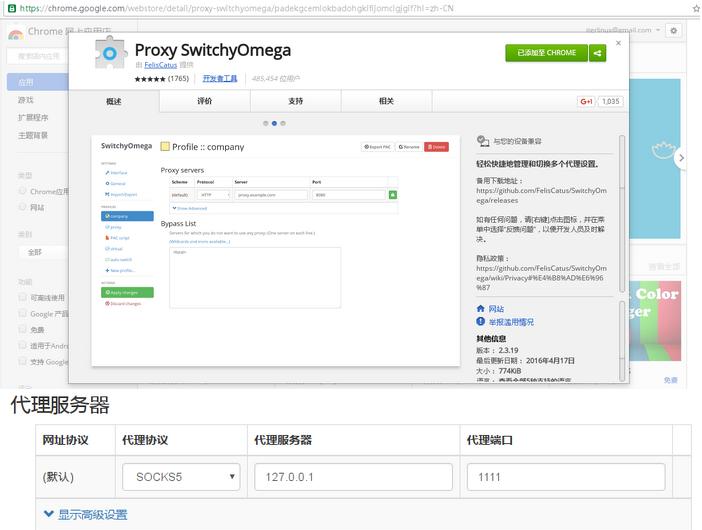
Task: Click Discard changes in the SwitchyOmega preview
Action: pyautogui.click(x=123, y=303)
